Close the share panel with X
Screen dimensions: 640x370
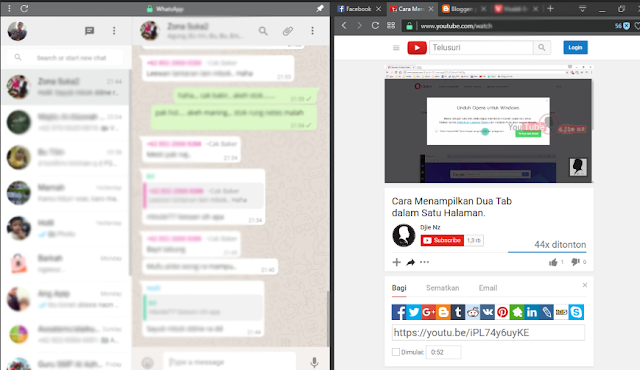(x=584, y=285)
